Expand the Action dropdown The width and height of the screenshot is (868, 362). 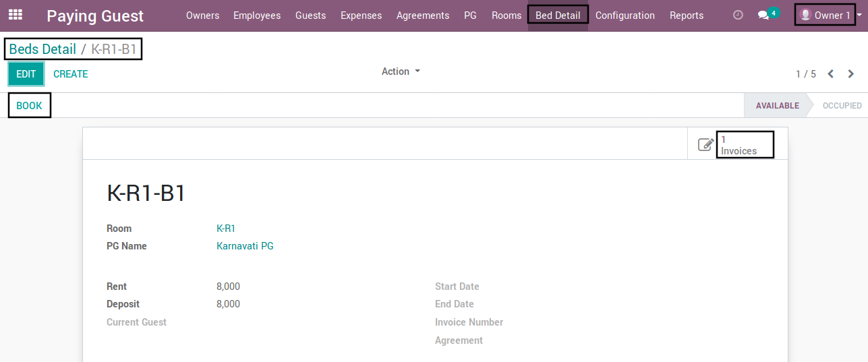[x=401, y=71]
